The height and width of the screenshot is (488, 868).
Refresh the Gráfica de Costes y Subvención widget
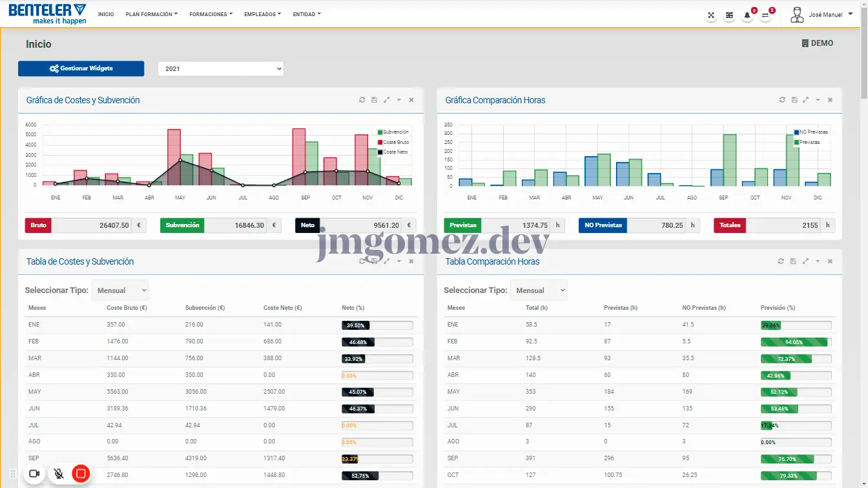pyautogui.click(x=362, y=100)
